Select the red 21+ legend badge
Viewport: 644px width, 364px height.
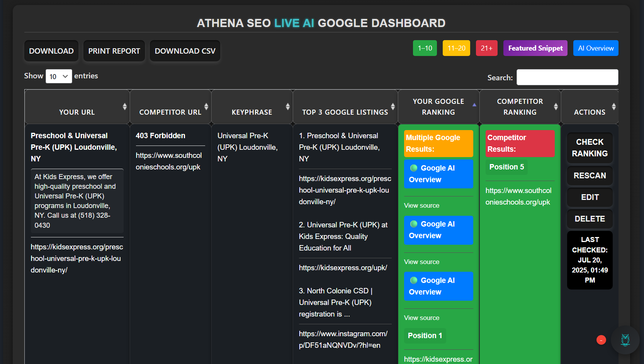point(486,48)
